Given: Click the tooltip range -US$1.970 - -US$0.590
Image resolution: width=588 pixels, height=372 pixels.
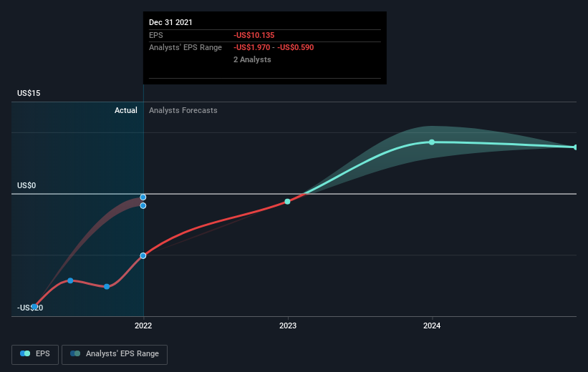Looking at the screenshot, I should click(x=274, y=47).
